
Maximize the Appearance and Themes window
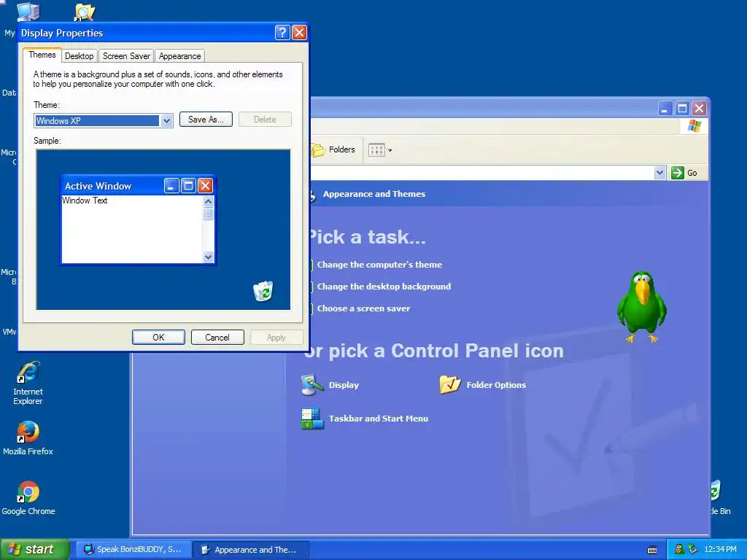tap(682, 109)
